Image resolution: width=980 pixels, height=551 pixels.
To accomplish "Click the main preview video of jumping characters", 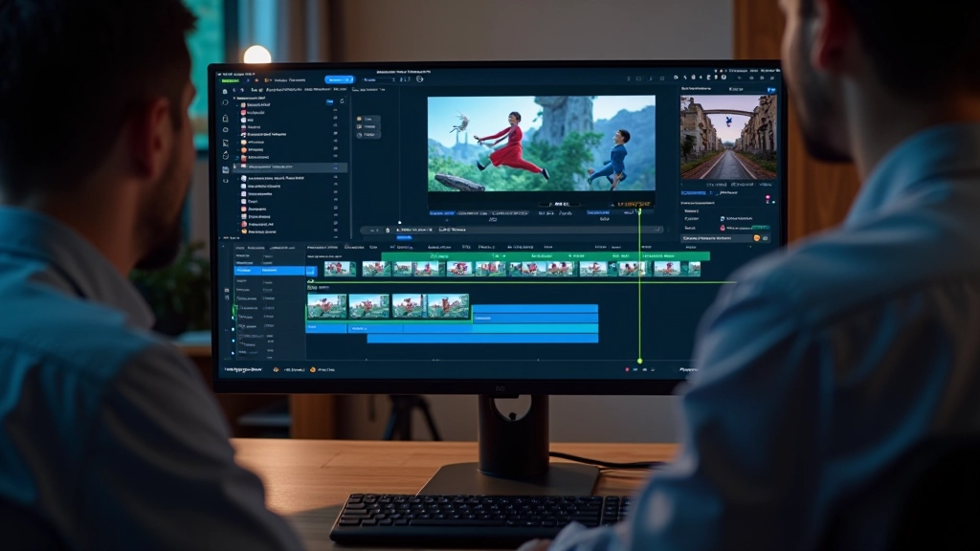I will (x=542, y=143).
